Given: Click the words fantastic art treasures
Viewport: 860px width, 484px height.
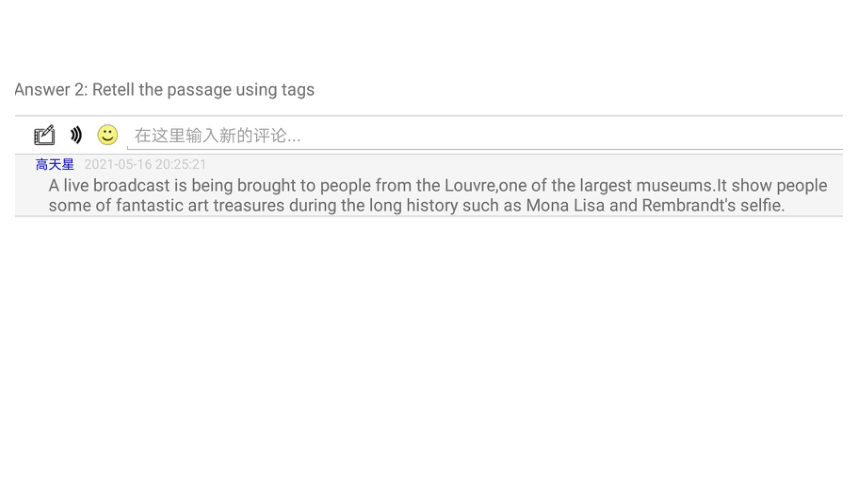Looking at the screenshot, I should tap(200, 205).
